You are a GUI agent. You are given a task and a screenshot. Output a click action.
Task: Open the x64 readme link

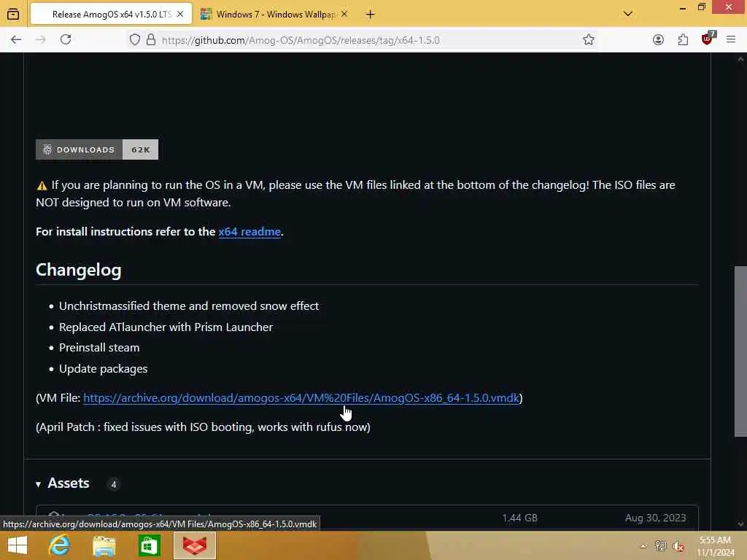249,232
